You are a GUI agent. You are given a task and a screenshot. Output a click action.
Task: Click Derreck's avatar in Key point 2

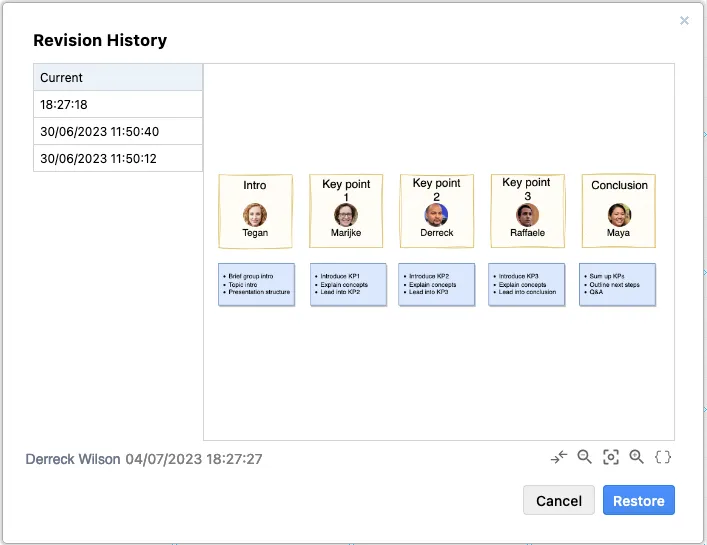tap(436, 214)
